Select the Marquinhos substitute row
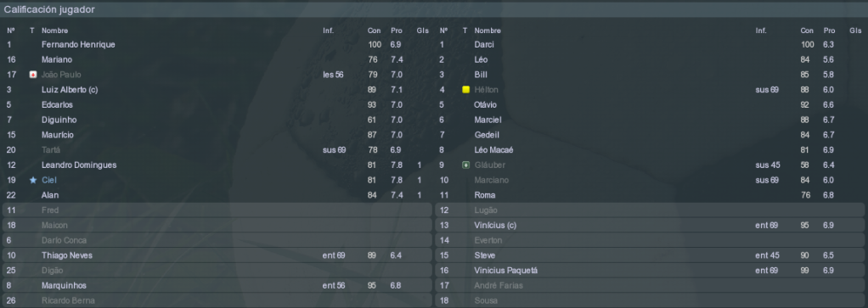 (217, 285)
